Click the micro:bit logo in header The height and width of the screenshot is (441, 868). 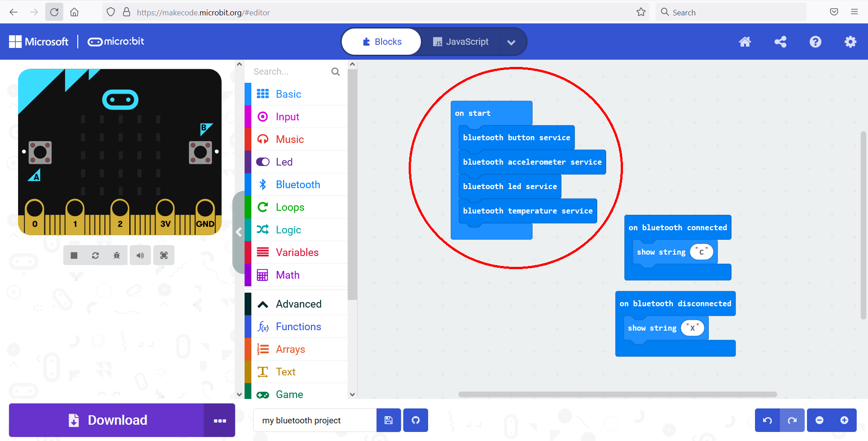pyautogui.click(x=116, y=42)
